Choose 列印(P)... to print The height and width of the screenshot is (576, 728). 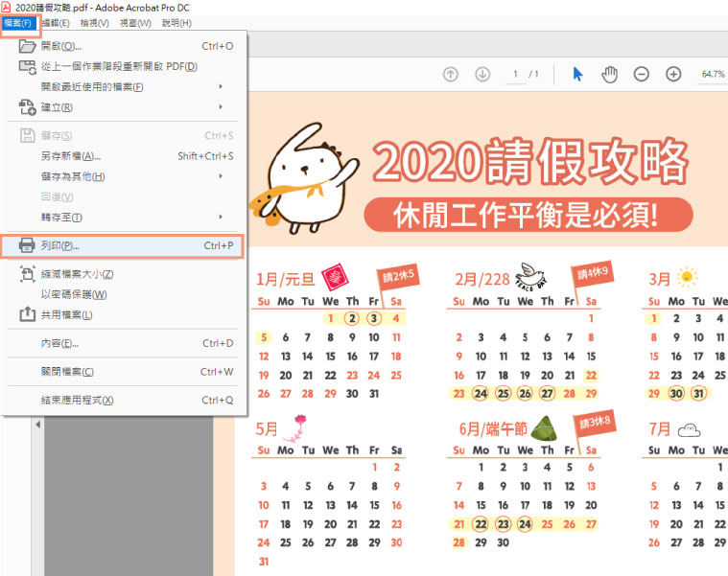tap(123, 245)
